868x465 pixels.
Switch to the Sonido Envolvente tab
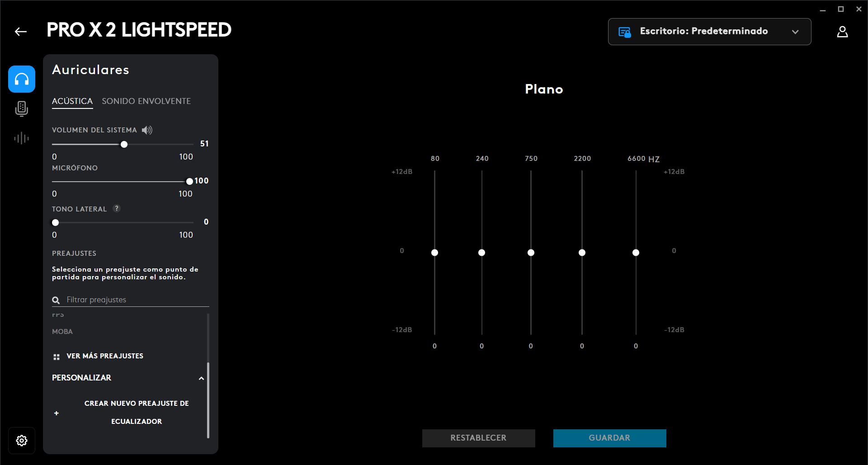click(x=146, y=101)
